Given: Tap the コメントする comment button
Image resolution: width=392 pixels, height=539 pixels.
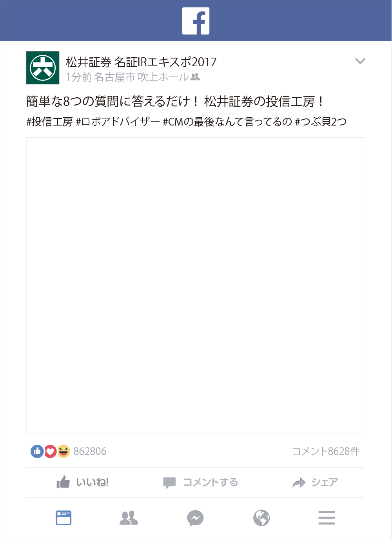Looking at the screenshot, I should point(200,482).
